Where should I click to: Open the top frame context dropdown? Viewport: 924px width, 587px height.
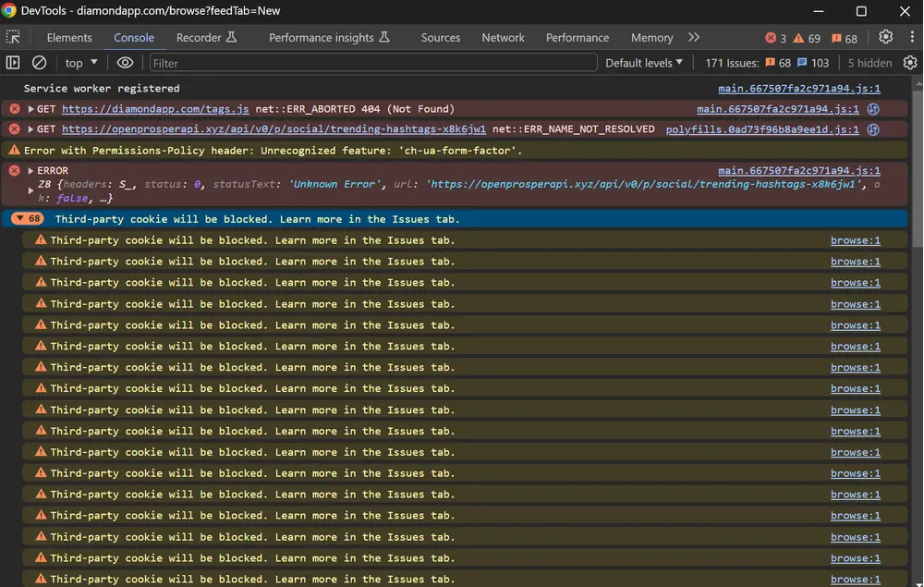(79, 62)
